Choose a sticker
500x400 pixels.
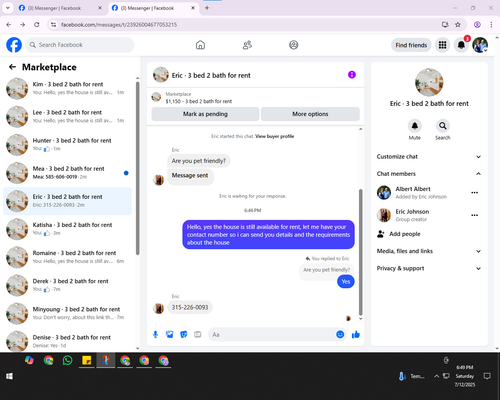tap(184, 334)
